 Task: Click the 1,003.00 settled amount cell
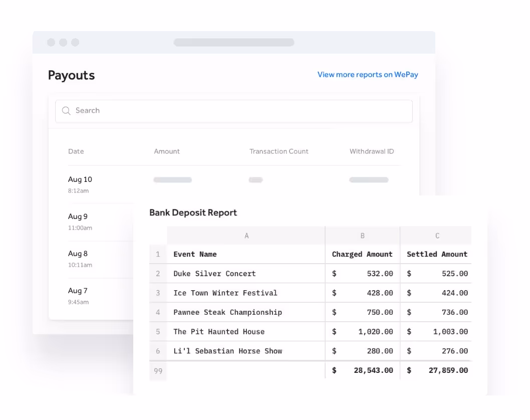click(436, 332)
